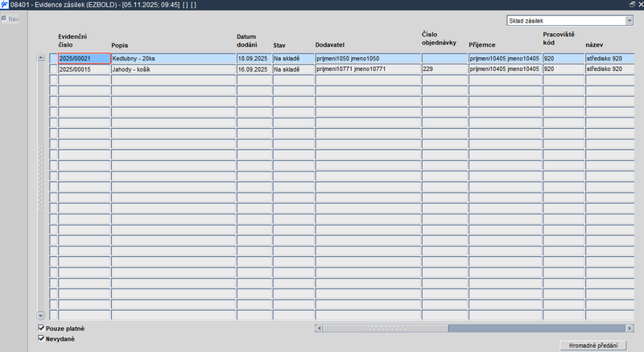Toggle the Nevydané checkbox
644x352 pixels.
[41, 338]
